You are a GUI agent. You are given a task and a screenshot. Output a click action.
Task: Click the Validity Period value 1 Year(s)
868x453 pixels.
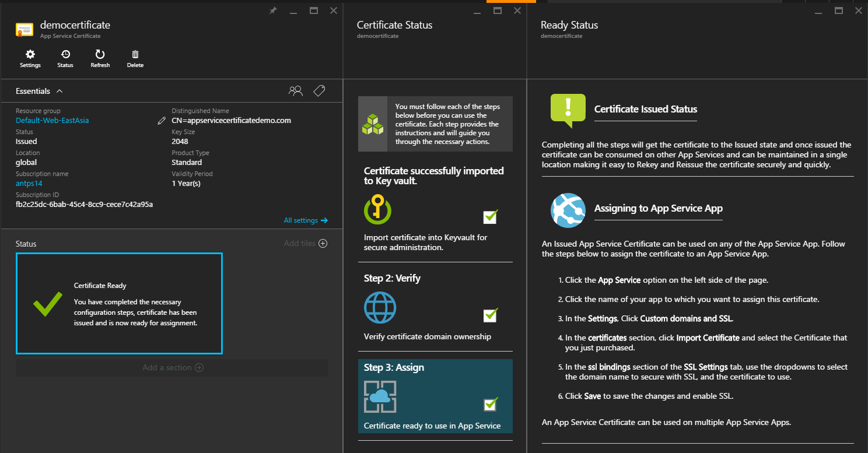[x=186, y=184]
